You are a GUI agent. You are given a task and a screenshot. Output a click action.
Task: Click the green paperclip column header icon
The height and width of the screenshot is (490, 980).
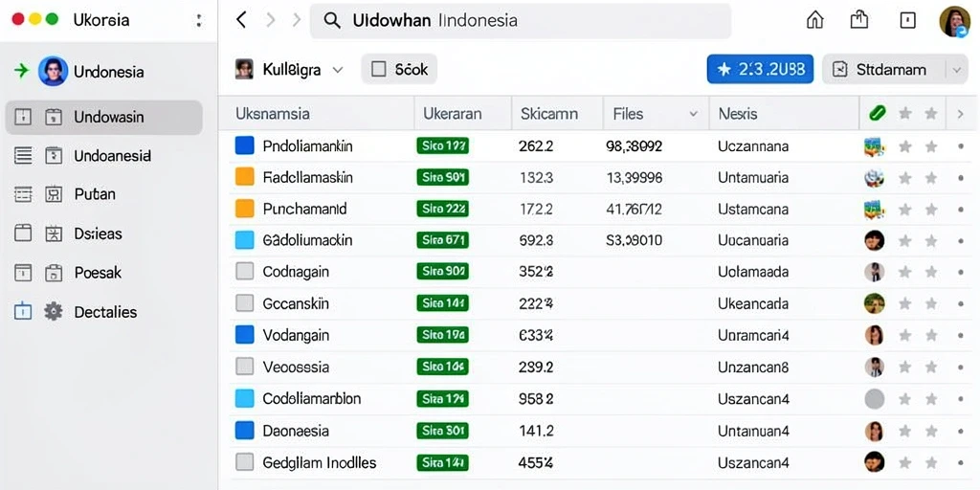878,113
